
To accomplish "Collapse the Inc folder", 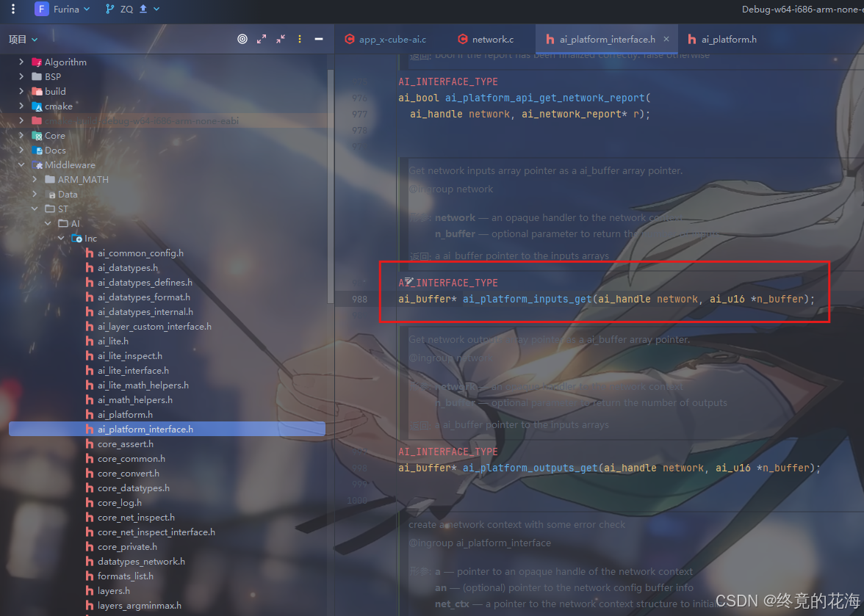I will point(61,238).
